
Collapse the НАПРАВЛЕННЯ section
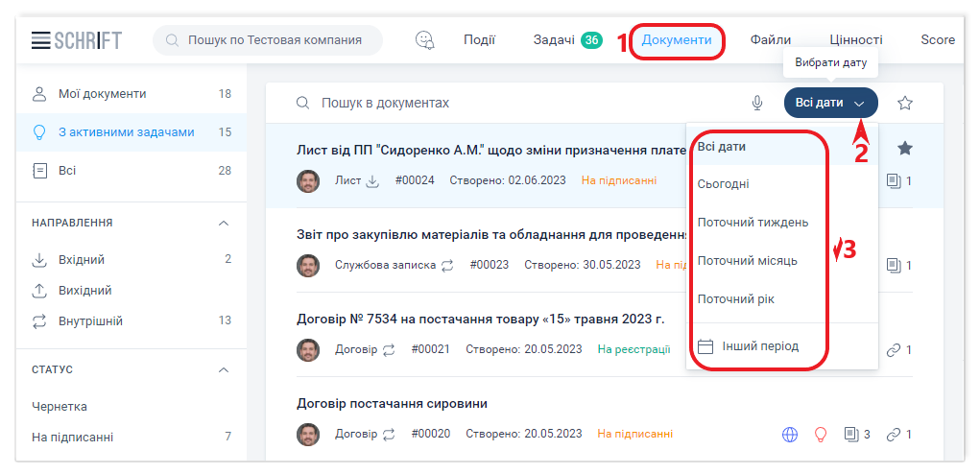(224, 223)
